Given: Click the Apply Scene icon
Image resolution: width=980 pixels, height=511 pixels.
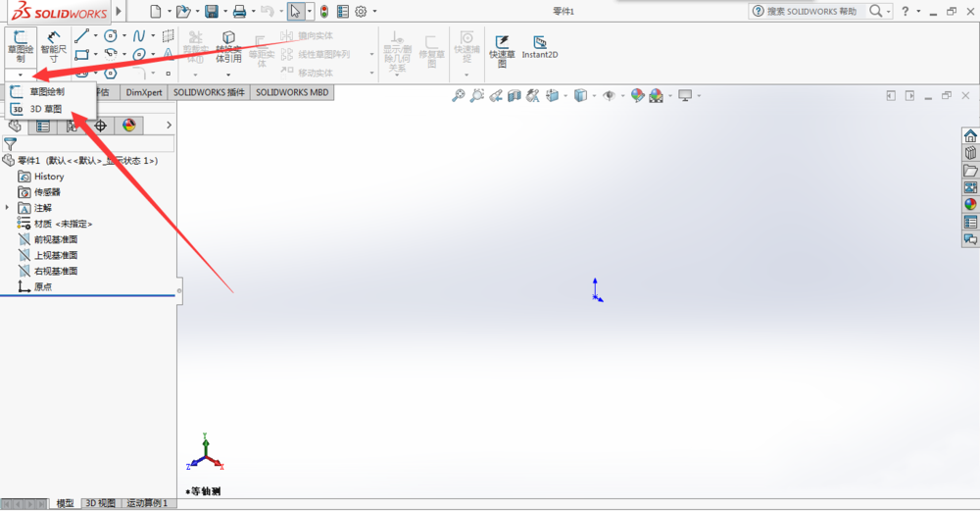Looking at the screenshot, I should click(x=656, y=96).
